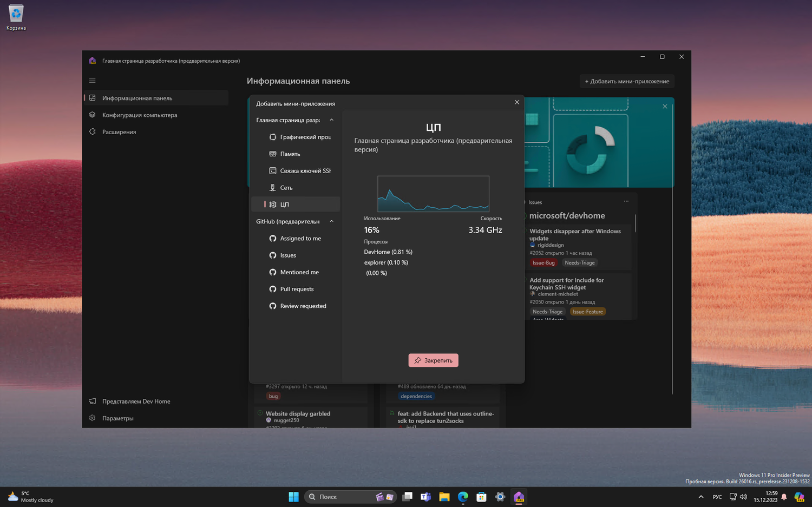Viewport: 812px width, 507px height.
Task: Open the Windows Start menu
Action: (x=294, y=497)
